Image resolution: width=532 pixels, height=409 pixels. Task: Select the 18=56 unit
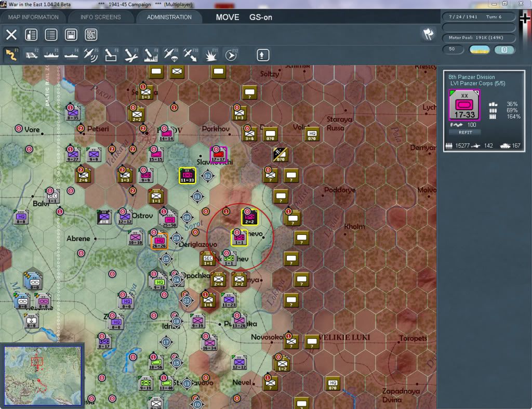point(156,363)
